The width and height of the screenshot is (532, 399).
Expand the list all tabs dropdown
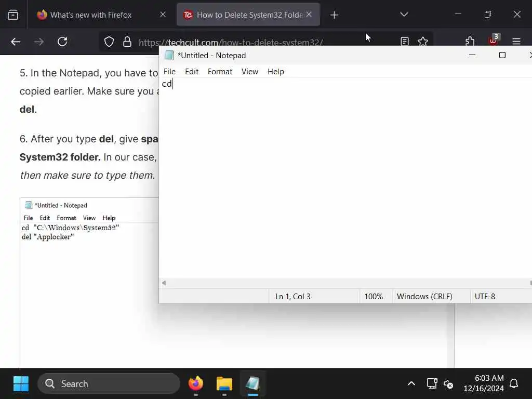click(404, 14)
